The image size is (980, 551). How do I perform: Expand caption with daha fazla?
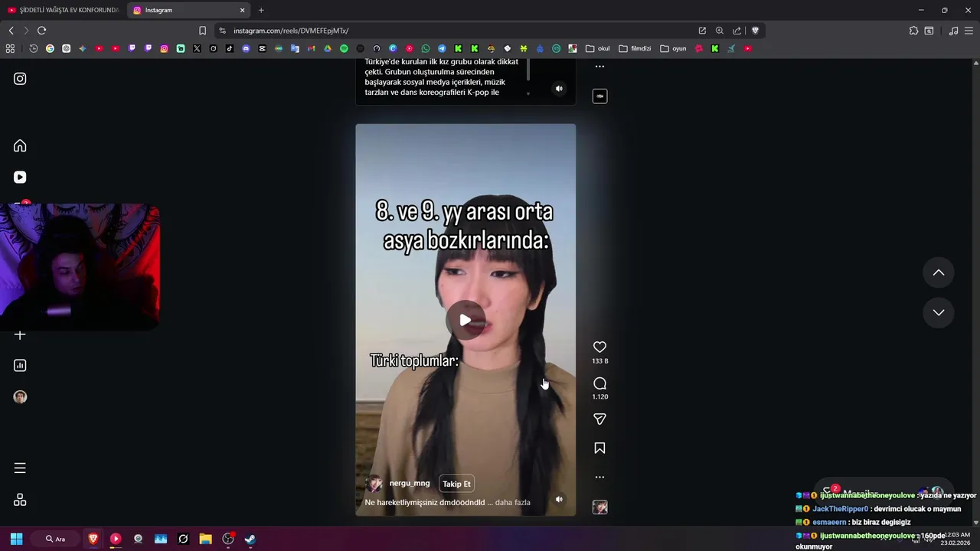(x=512, y=502)
